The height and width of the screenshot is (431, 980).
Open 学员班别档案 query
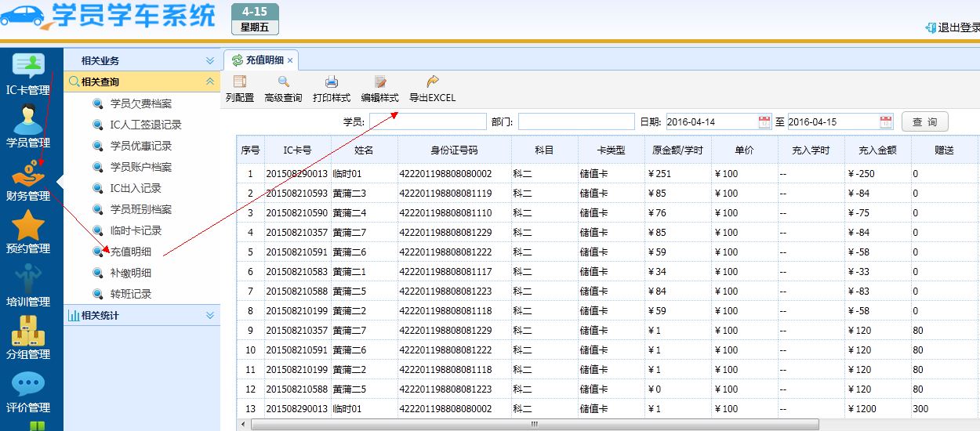[x=141, y=209]
